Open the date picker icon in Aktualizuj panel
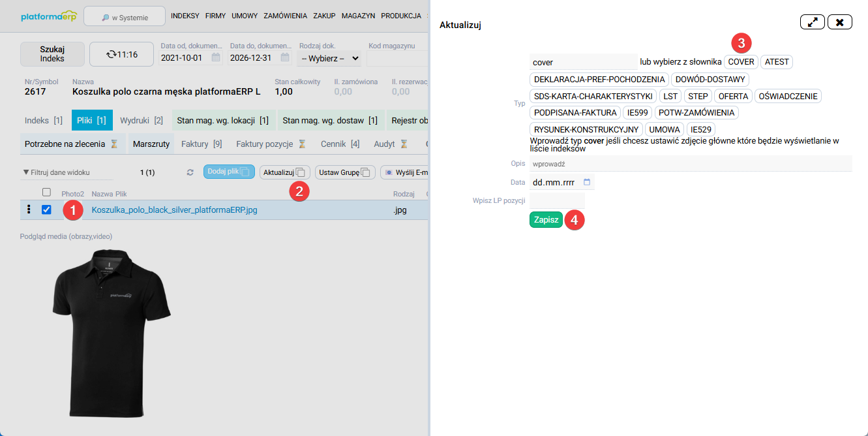Image resolution: width=868 pixels, height=436 pixels. [587, 182]
